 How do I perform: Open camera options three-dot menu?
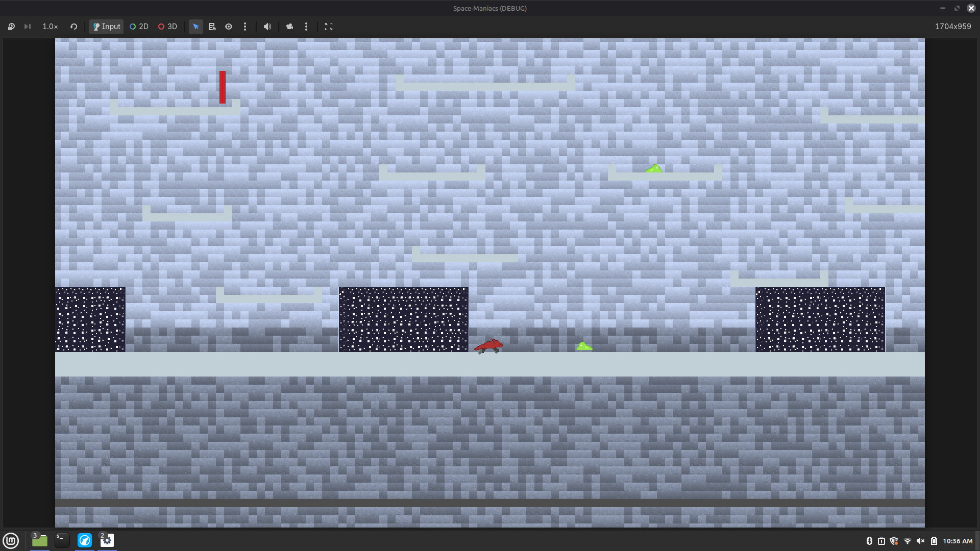point(306,27)
